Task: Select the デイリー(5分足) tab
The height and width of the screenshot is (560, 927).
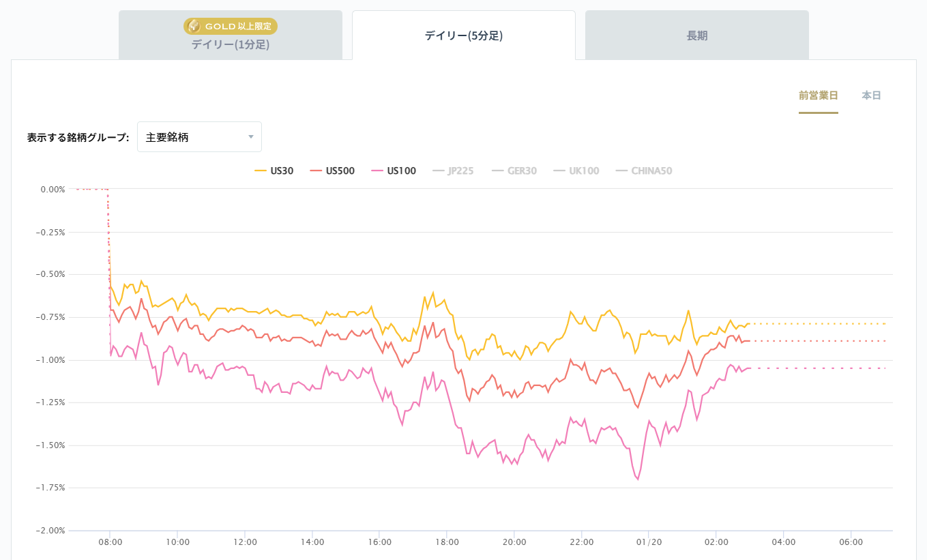Action: (x=463, y=34)
